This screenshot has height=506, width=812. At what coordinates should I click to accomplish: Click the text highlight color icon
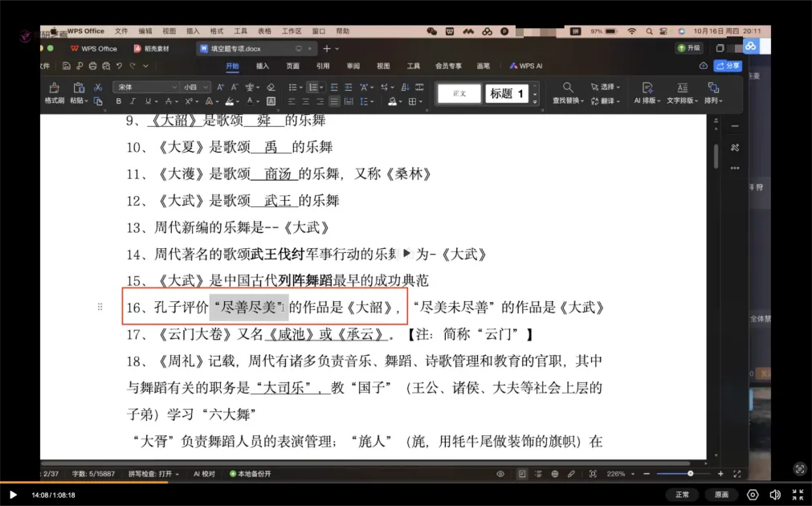(230, 101)
